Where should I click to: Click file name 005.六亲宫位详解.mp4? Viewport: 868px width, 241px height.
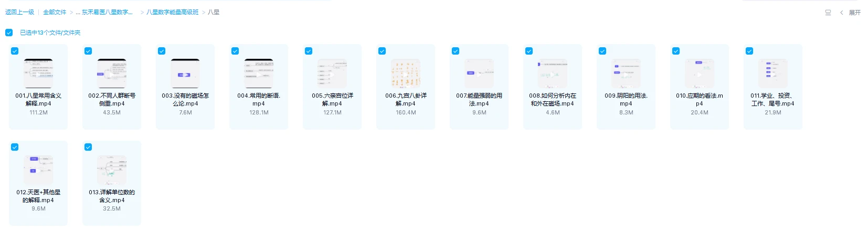[x=332, y=100]
